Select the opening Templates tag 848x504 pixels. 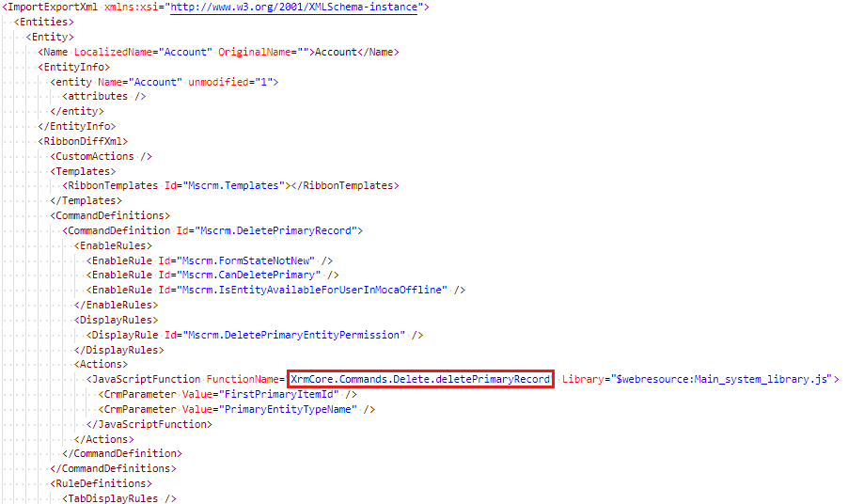[x=83, y=171]
